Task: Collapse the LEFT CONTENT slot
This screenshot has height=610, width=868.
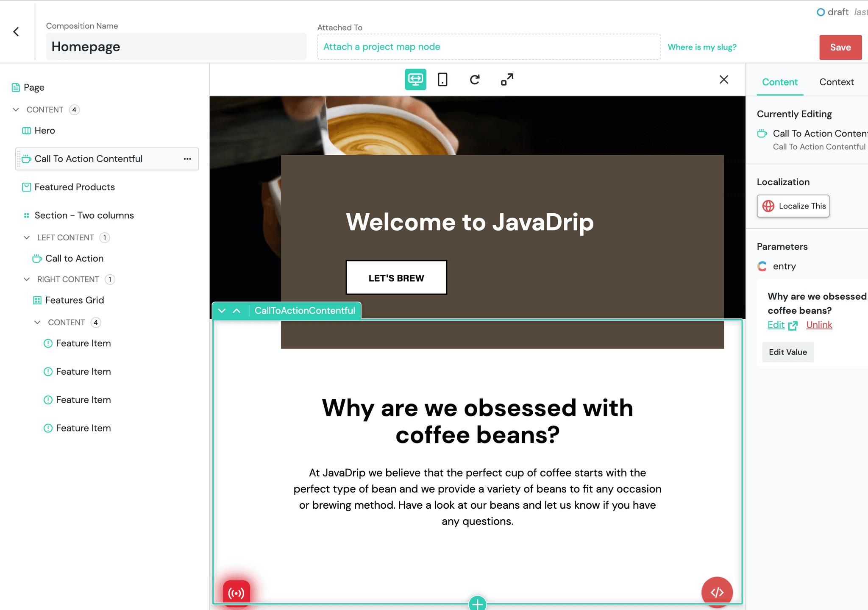Action: (x=26, y=237)
